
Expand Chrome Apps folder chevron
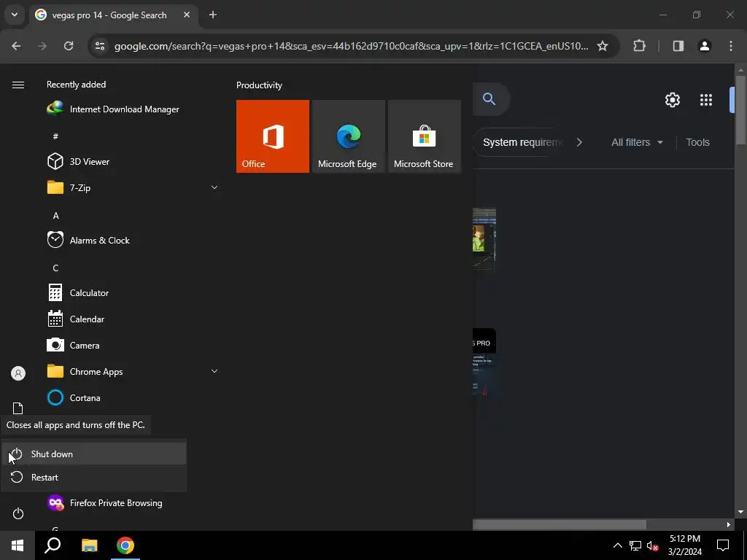pos(214,371)
